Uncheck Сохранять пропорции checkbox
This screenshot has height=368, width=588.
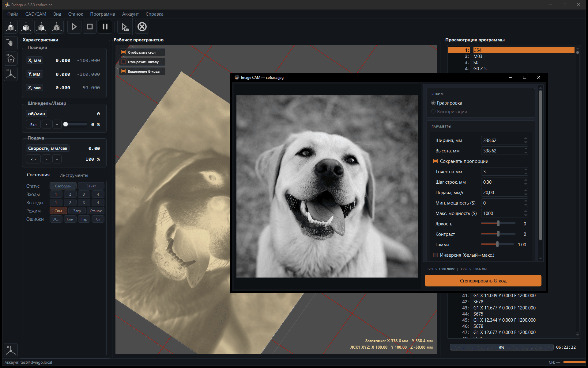point(435,161)
